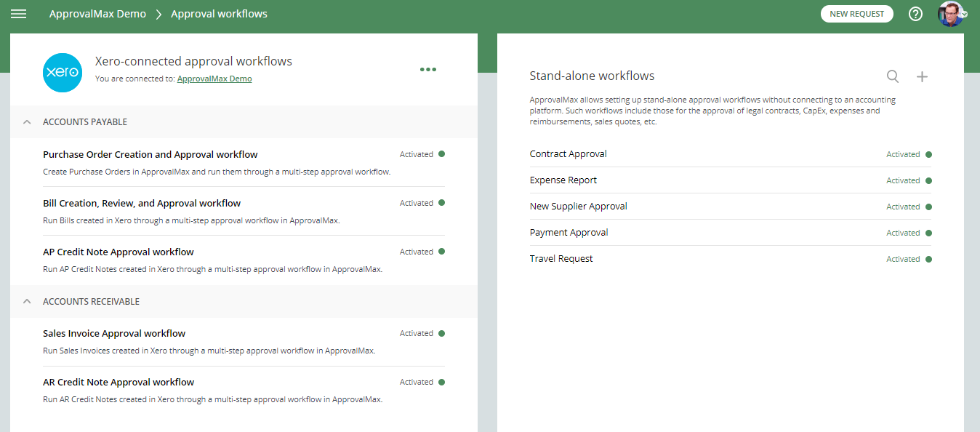Click description 'Run AR Credit Notes created in Xero'
Screen dimensions: 980x432
pyautogui.click(x=212, y=399)
